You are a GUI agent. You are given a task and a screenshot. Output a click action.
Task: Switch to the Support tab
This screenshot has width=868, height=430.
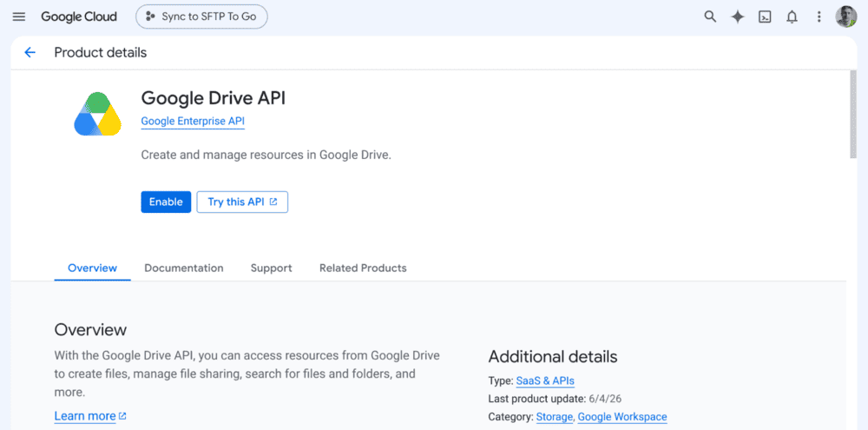pos(271,268)
